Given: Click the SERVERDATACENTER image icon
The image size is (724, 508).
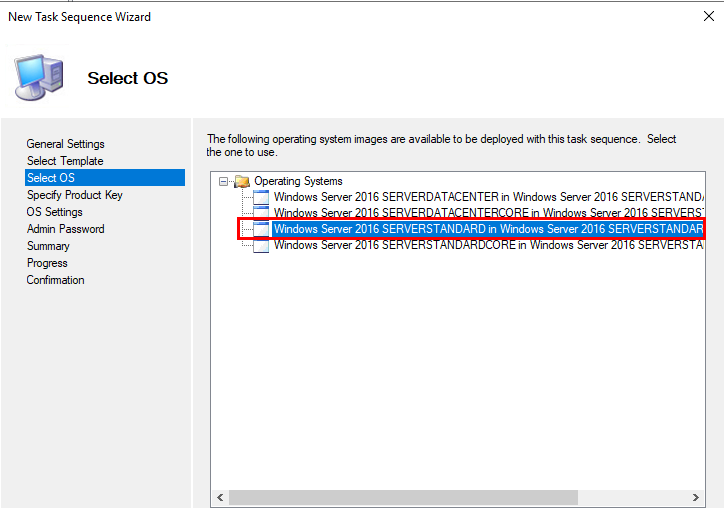Looking at the screenshot, I should [x=261, y=197].
